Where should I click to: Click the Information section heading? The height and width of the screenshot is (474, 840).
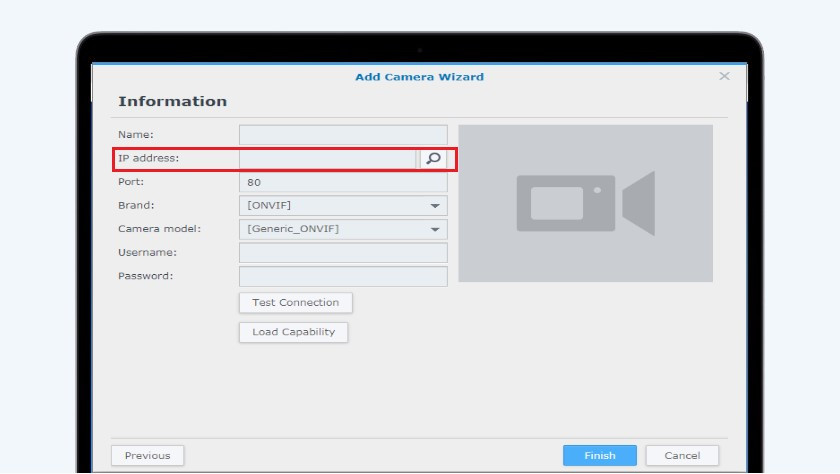pyautogui.click(x=172, y=102)
